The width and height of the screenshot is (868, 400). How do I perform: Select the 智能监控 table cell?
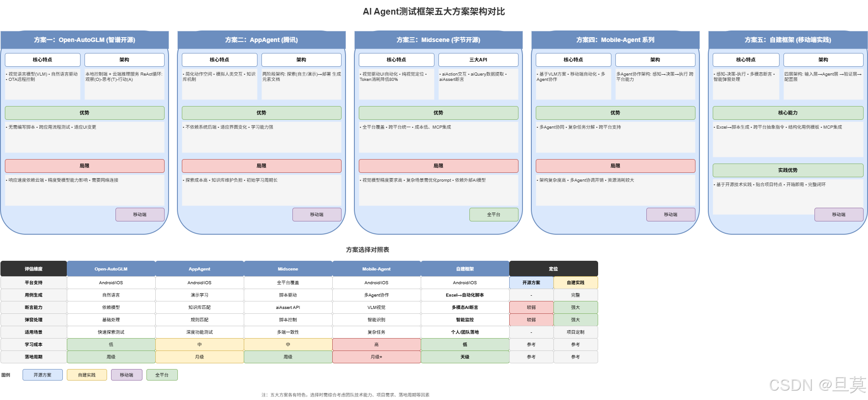(465, 320)
